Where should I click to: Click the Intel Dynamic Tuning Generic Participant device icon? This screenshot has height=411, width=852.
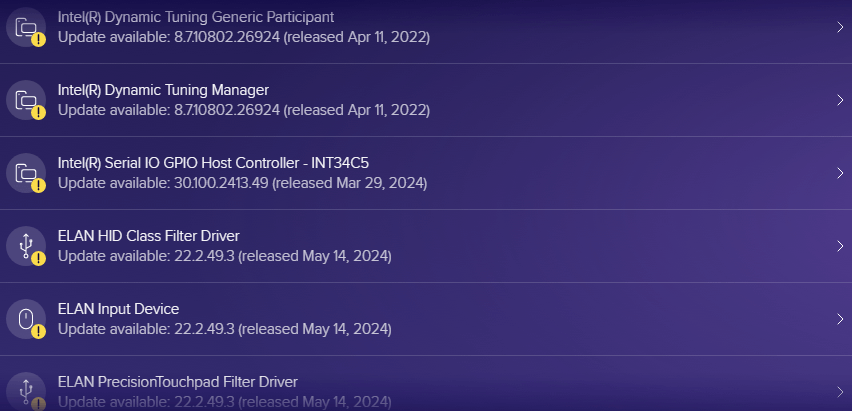26,27
